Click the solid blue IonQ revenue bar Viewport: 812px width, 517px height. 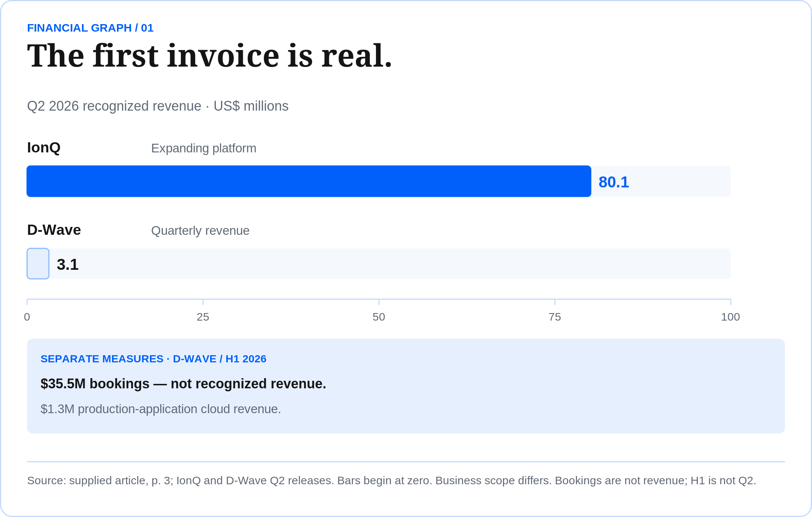(309, 181)
